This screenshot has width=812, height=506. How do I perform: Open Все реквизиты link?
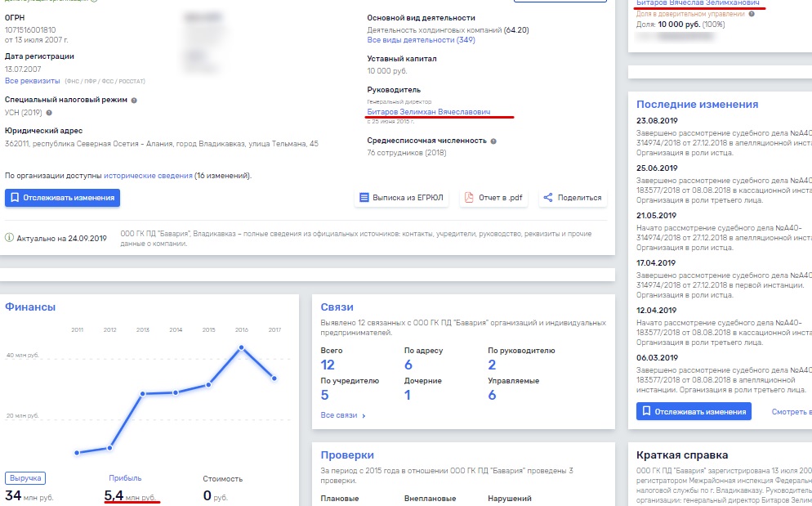[32, 81]
